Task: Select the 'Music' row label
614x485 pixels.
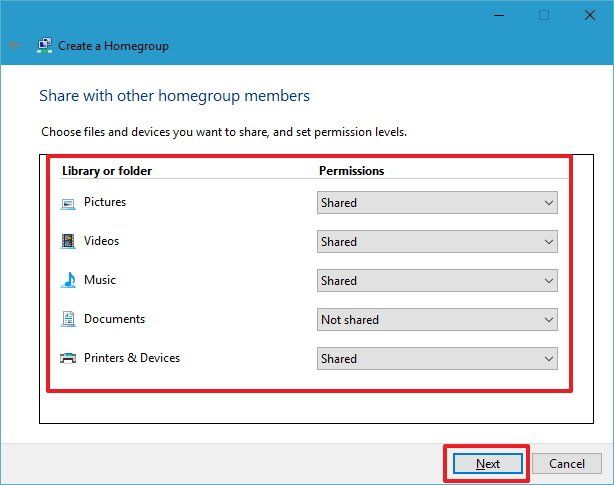Action: 100,280
